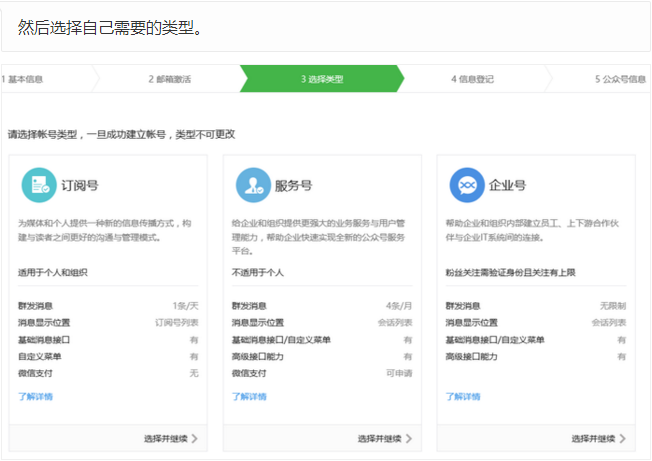Click 群发消息 label in 服务号 card

[x=249, y=306]
